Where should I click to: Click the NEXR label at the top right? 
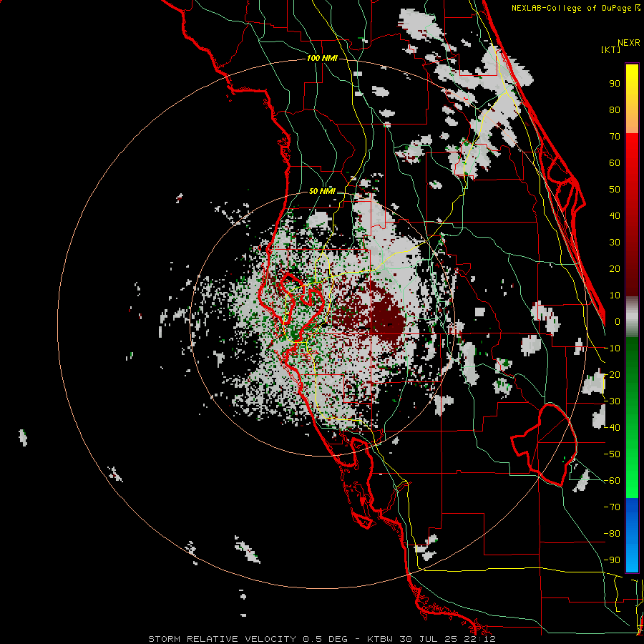coord(629,43)
